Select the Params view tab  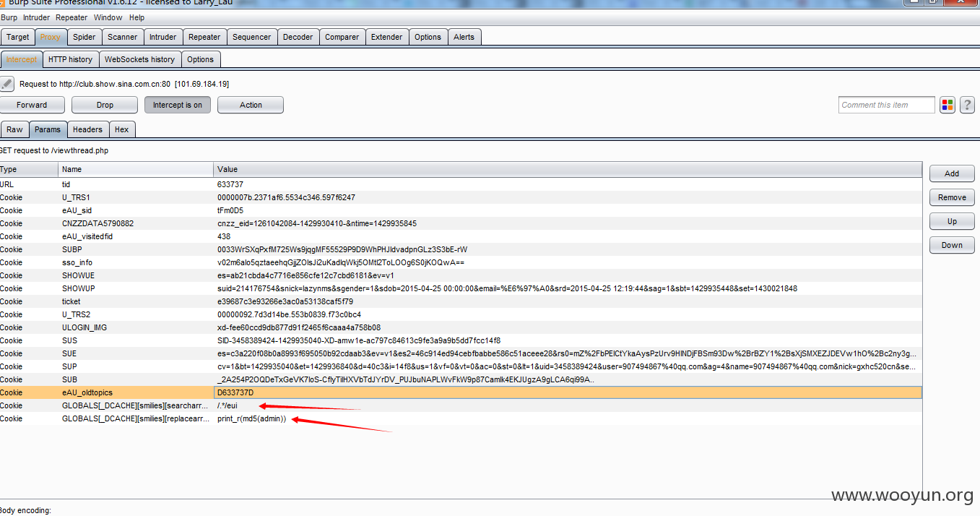coord(48,129)
